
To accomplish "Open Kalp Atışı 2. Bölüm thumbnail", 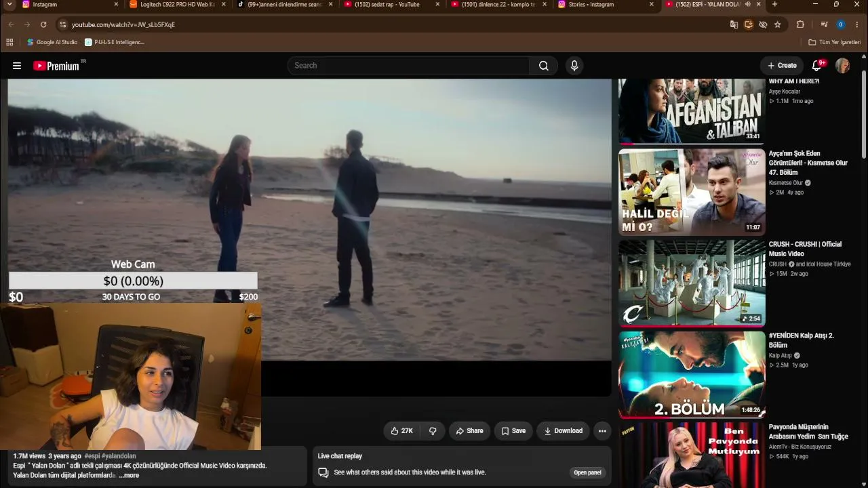I will [692, 374].
